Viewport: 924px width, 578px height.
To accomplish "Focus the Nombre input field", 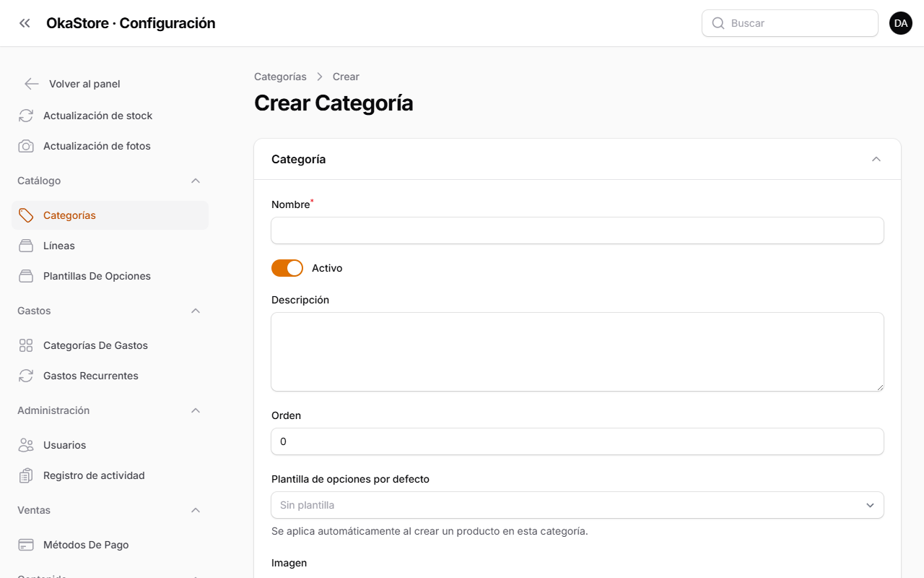I will (x=577, y=230).
